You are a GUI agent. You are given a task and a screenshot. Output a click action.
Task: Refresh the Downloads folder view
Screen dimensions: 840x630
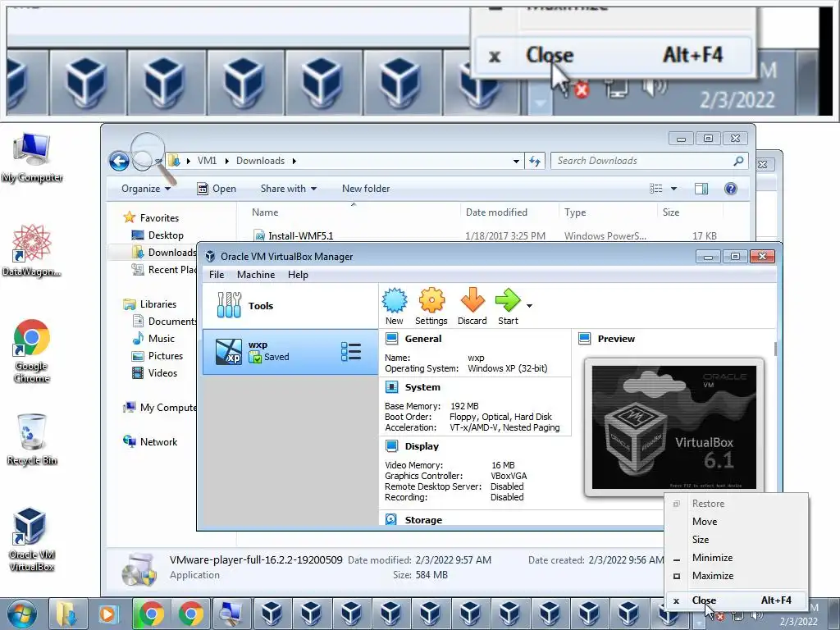coord(535,161)
